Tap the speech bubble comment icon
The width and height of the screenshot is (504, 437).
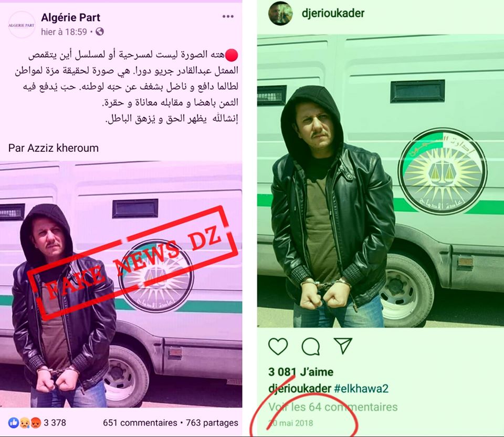tap(311, 346)
